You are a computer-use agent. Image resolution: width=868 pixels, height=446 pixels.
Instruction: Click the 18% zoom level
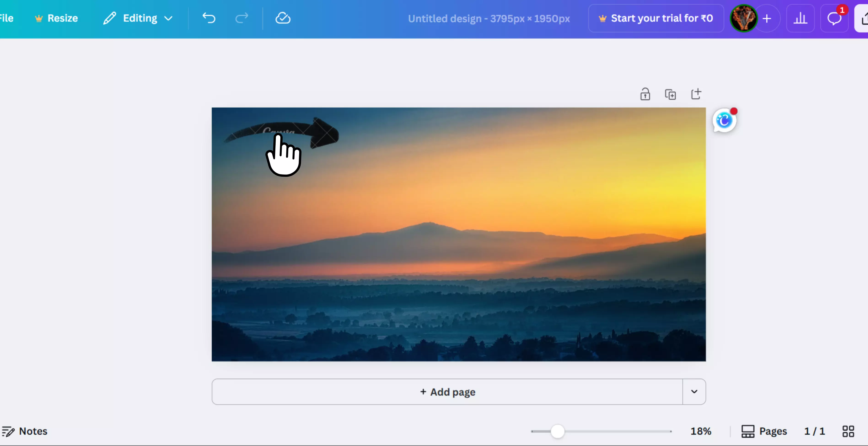click(x=701, y=431)
